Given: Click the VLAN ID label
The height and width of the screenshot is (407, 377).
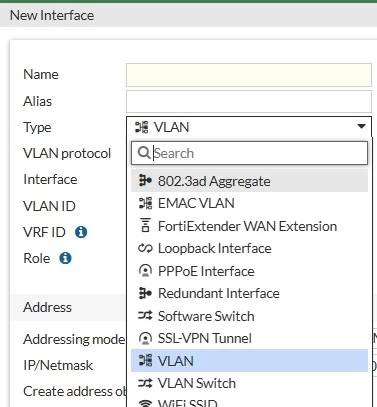Looking at the screenshot, I should [49, 206].
